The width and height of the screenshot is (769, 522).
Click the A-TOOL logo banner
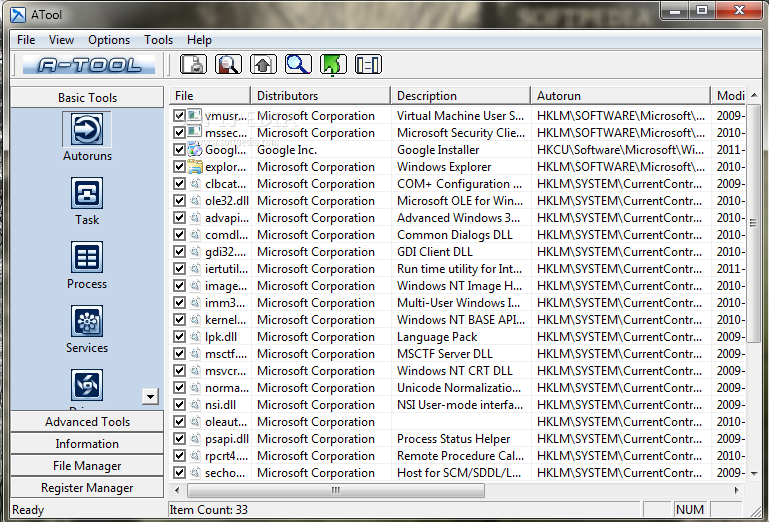pyautogui.click(x=89, y=64)
